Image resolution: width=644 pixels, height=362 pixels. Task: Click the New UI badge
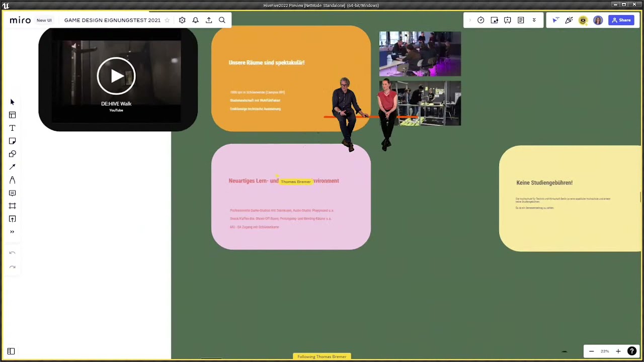pos(44,20)
